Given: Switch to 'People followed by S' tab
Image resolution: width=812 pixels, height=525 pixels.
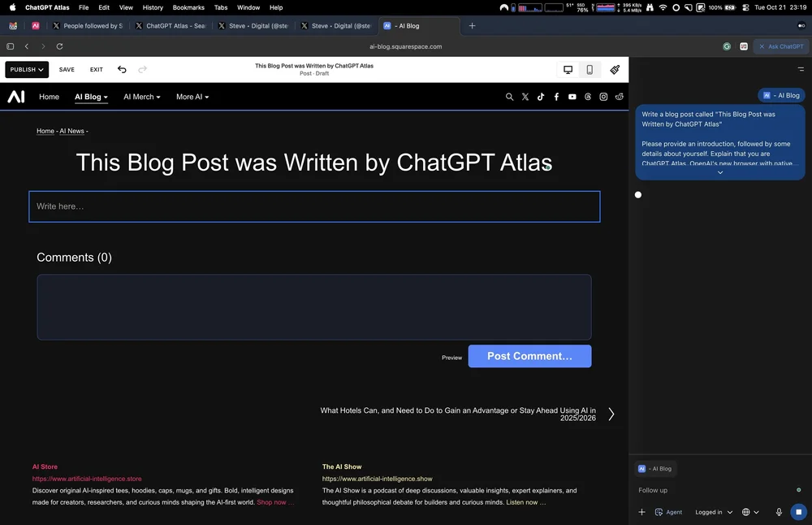Looking at the screenshot, I should tap(88, 26).
